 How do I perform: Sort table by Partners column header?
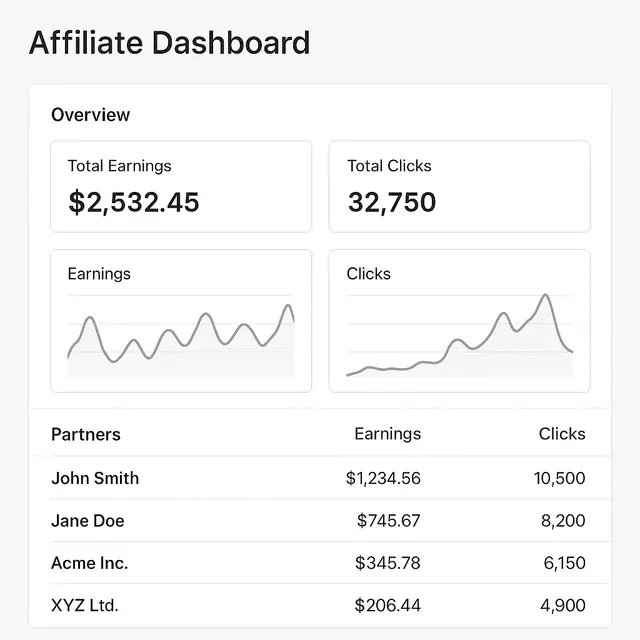pos(86,434)
